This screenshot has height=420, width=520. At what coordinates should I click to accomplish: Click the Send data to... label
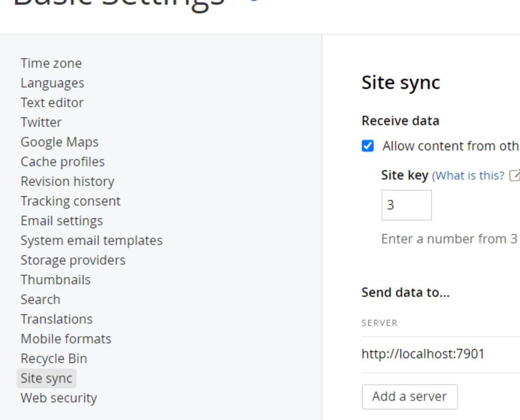click(x=405, y=292)
